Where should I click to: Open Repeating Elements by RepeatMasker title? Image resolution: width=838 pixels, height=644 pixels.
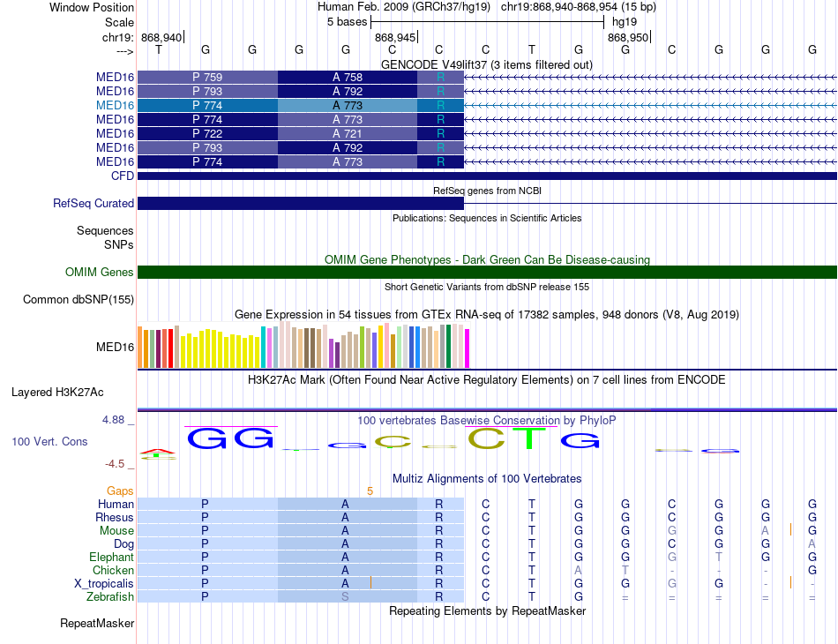tap(487, 610)
